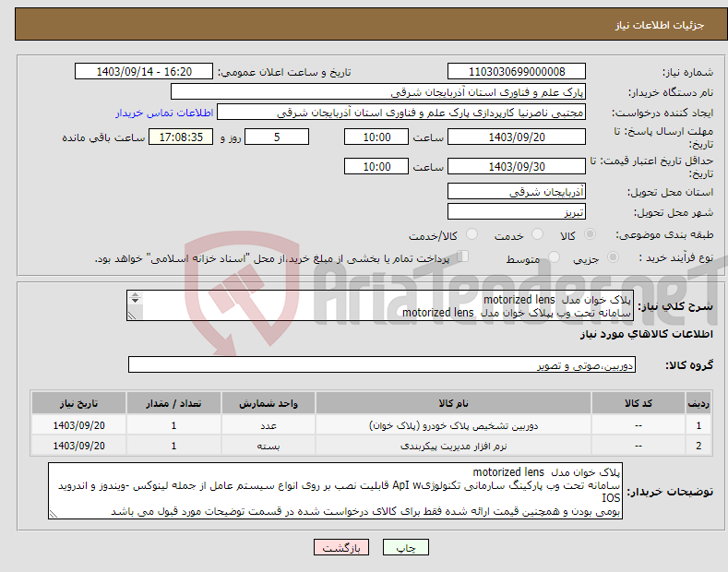Click the date cell in row 1
This screenshot has width=728, height=572.
pyautogui.click(x=79, y=425)
